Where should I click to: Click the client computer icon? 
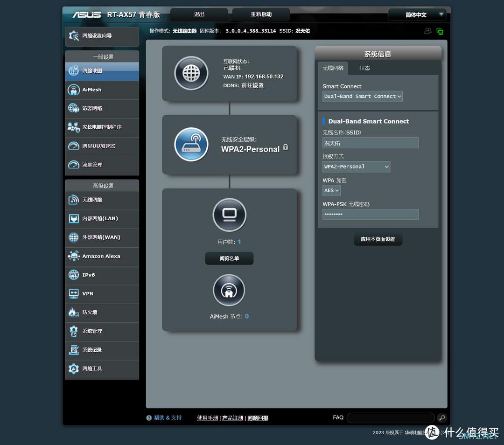coord(230,215)
